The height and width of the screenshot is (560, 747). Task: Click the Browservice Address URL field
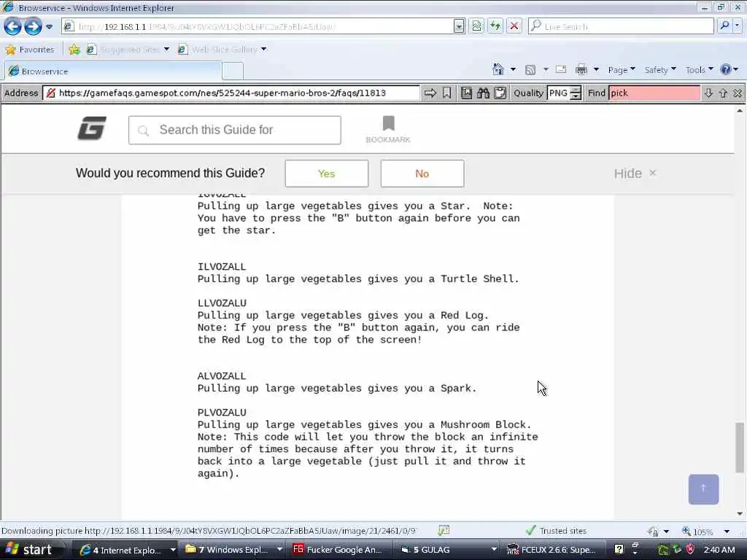pos(231,93)
